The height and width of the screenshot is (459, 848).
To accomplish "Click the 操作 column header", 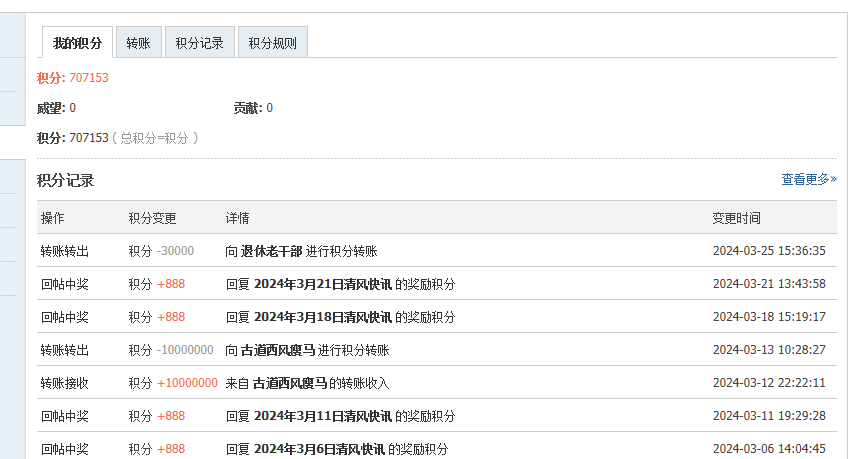I will click(52, 218).
